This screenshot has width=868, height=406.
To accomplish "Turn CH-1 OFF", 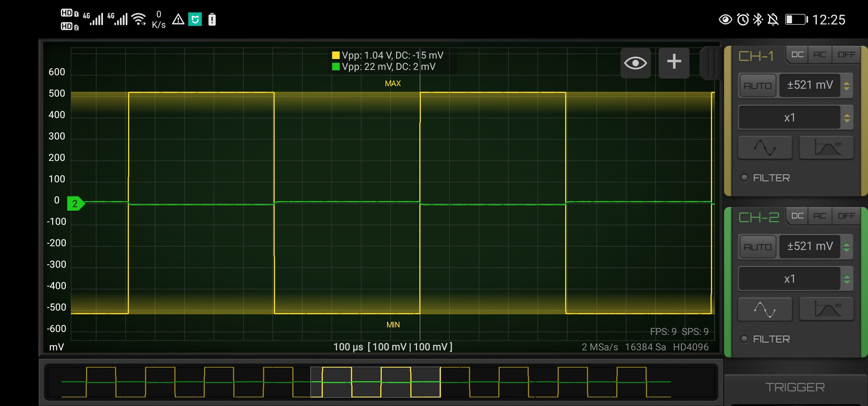I will pos(846,55).
